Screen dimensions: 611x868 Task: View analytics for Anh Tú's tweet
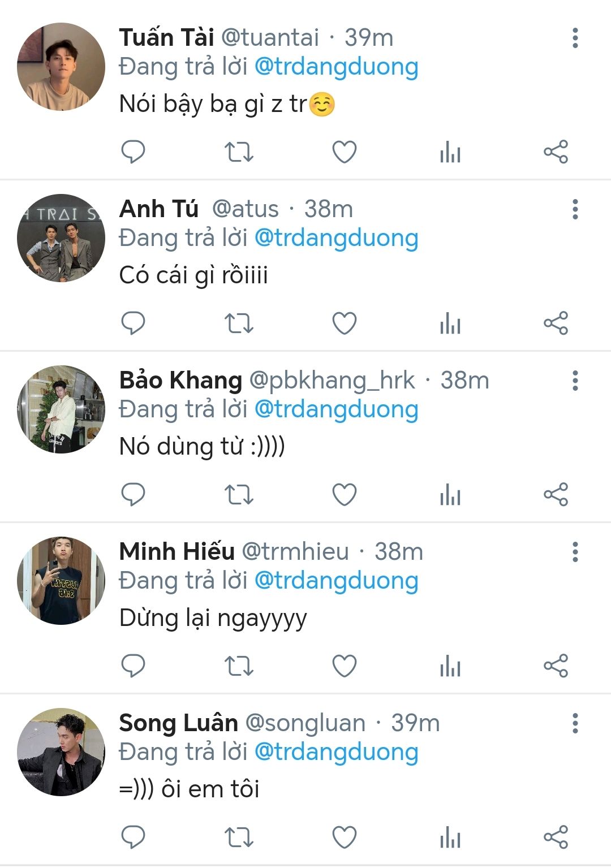[x=450, y=323]
